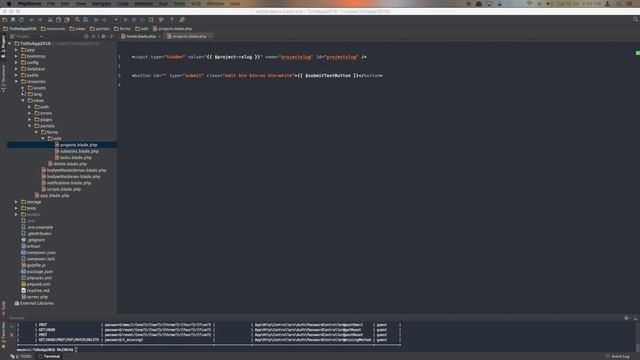Click the projects.blade.php breadcrumb
The height and width of the screenshot is (360, 640).
(x=172, y=29)
